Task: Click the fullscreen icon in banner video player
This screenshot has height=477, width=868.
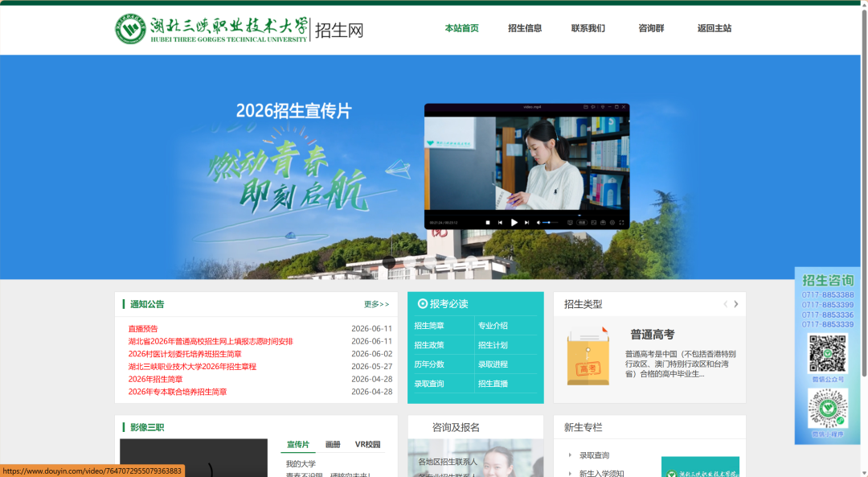Action: [621, 223]
